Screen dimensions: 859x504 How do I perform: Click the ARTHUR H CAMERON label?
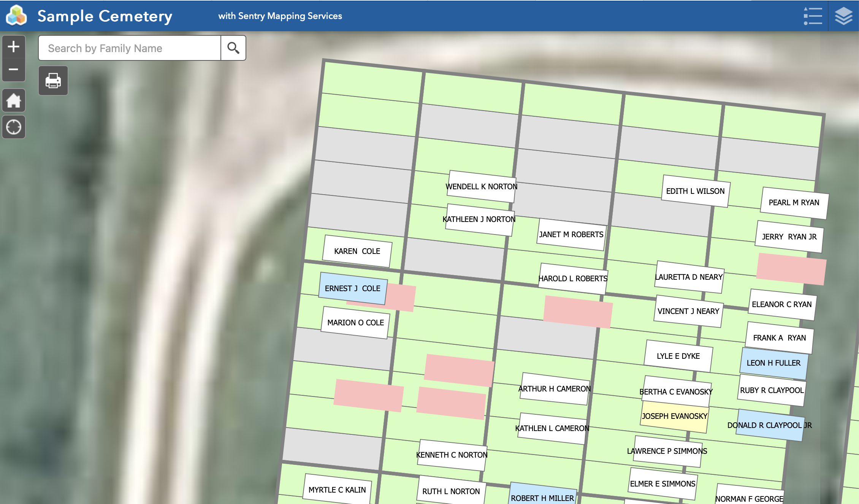pyautogui.click(x=554, y=389)
